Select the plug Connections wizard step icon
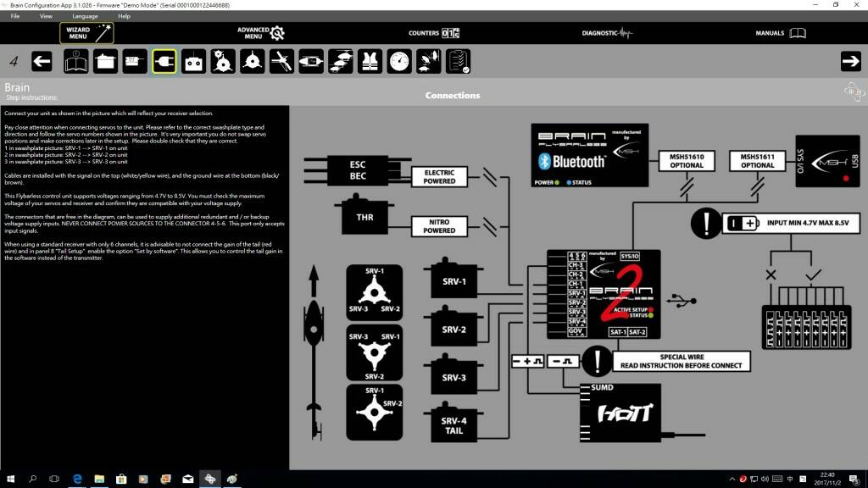The image size is (868, 488). coord(164,61)
